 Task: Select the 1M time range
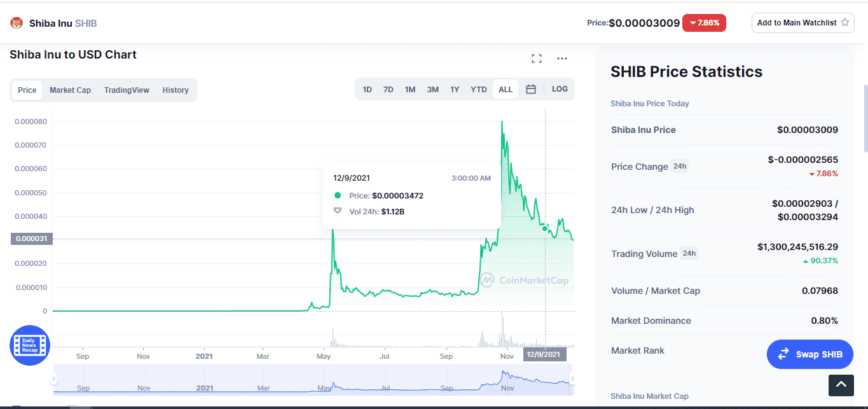tap(410, 90)
